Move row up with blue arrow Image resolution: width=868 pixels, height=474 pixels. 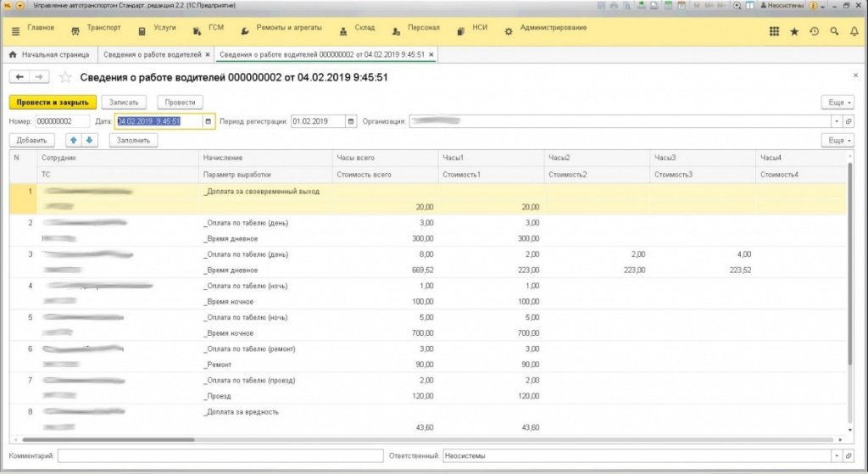pyautogui.click(x=73, y=140)
